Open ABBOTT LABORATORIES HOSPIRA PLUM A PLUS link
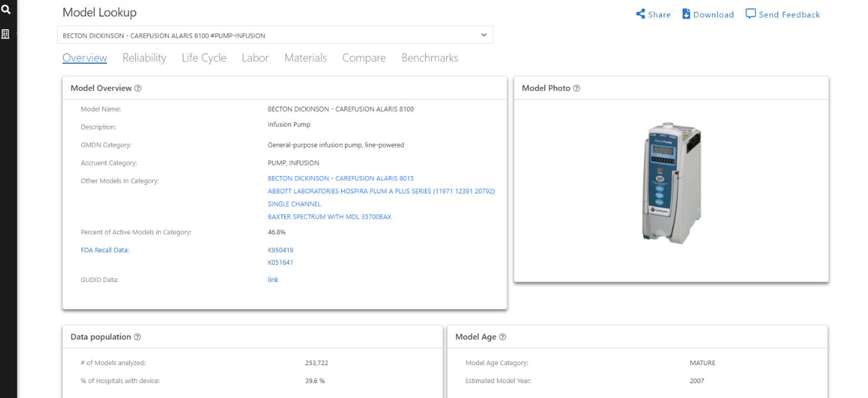This screenshot has width=868, height=398. (381, 191)
